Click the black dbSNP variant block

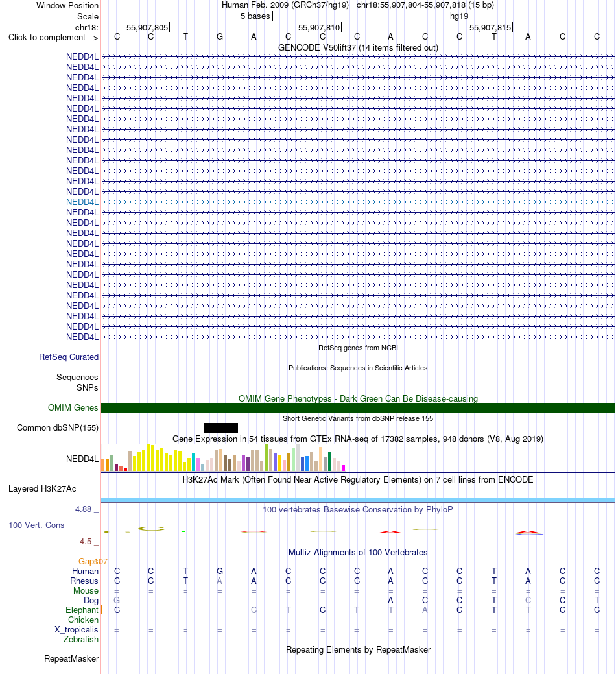point(221,427)
